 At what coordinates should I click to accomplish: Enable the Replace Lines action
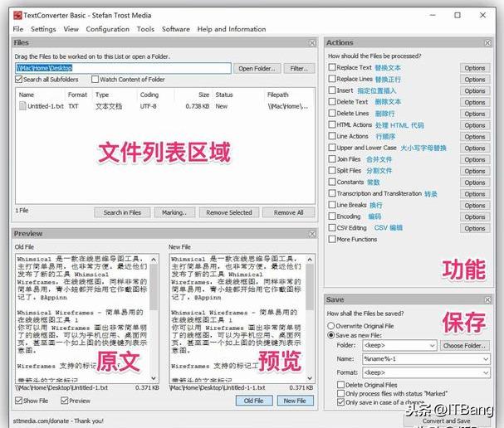pyautogui.click(x=332, y=79)
